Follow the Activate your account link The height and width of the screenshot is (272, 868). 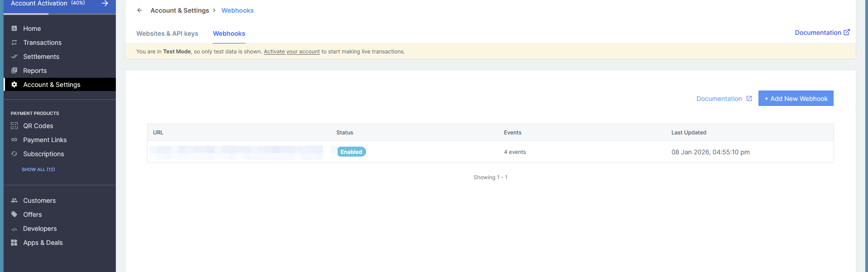point(291,52)
